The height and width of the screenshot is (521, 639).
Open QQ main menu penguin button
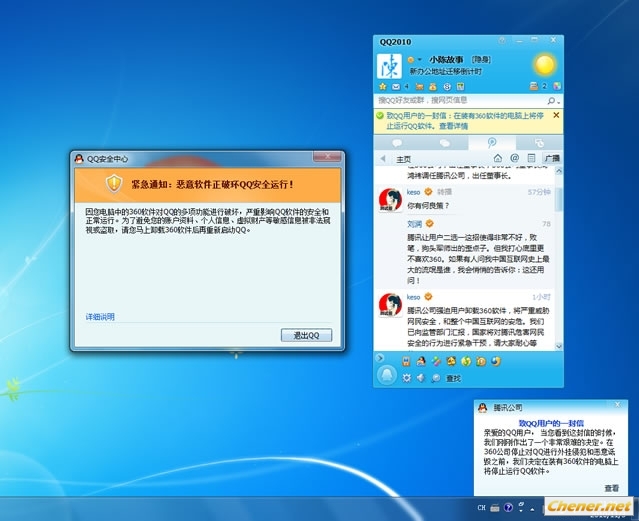[387, 375]
